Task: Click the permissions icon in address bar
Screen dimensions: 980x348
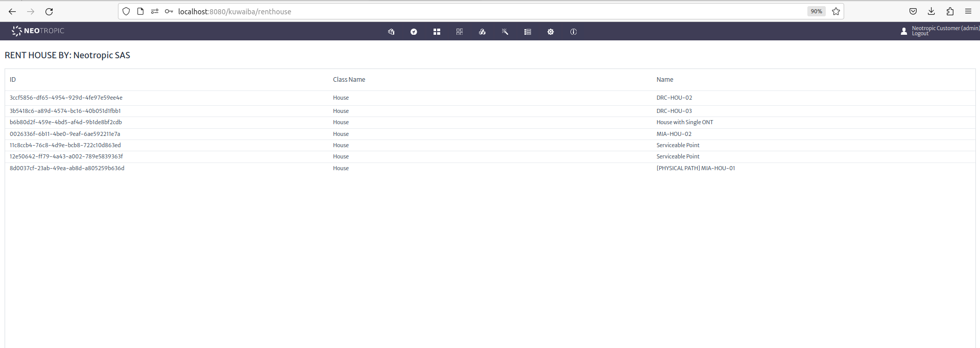Action: click(x=155, y=11)
